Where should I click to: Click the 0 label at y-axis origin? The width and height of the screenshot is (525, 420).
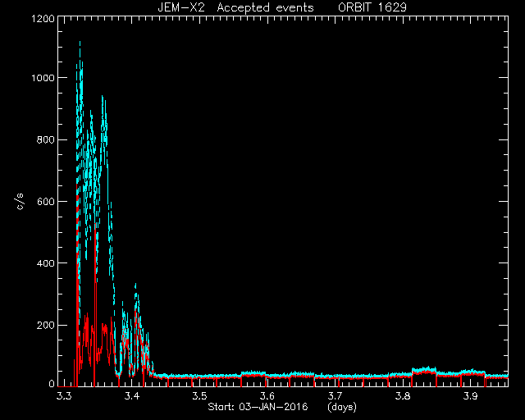52,384
